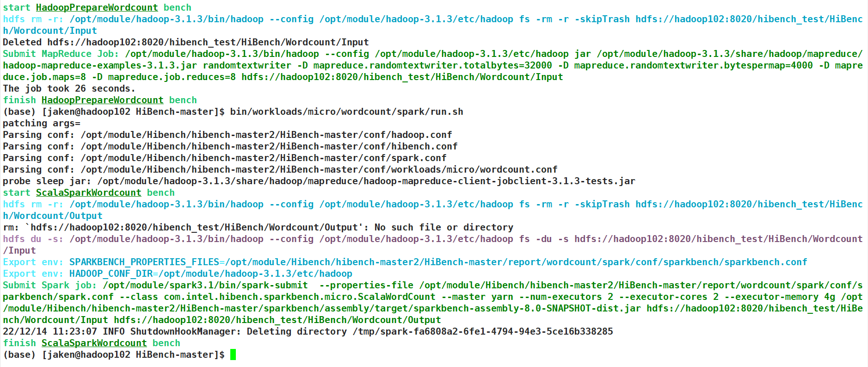The image size is (868, 367).
Task: Click the wordcount.conf parsing line
Action: pos(280,169)
